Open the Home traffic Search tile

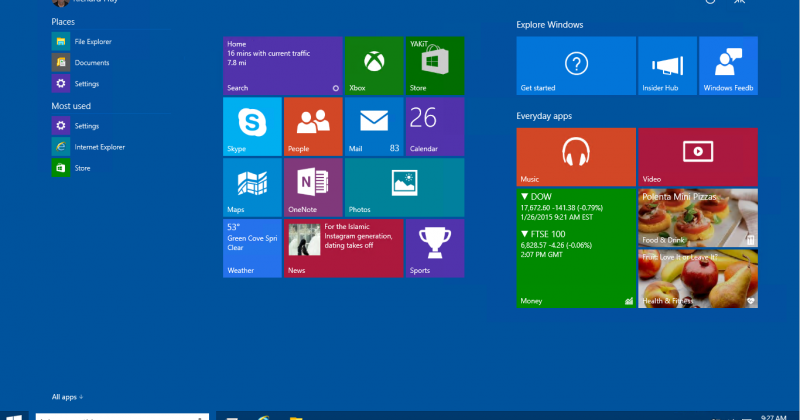pos(283,65)
